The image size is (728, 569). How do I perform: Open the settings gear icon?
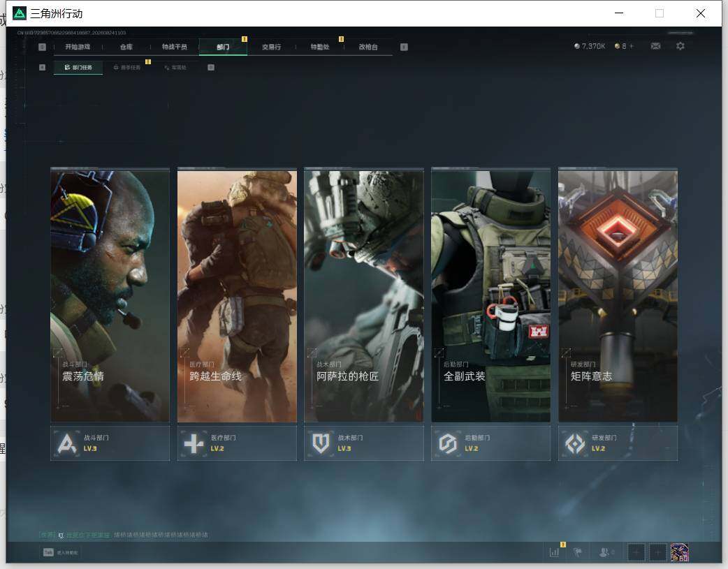(x=680, y=46)
